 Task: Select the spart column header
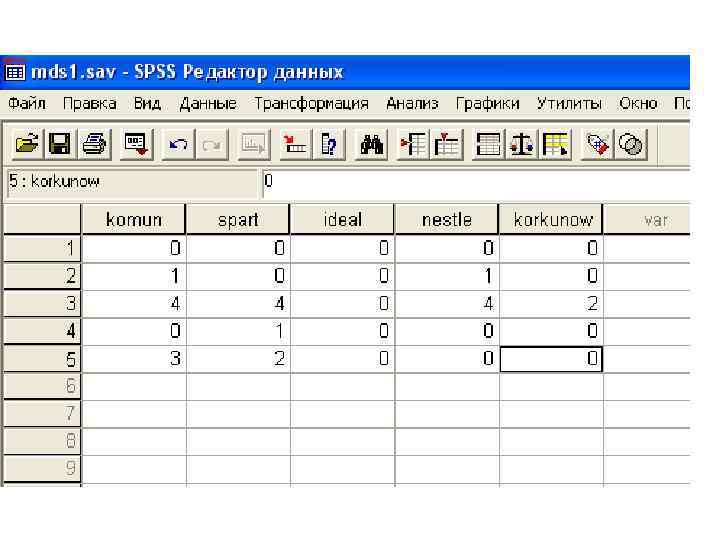pos(238,219)
